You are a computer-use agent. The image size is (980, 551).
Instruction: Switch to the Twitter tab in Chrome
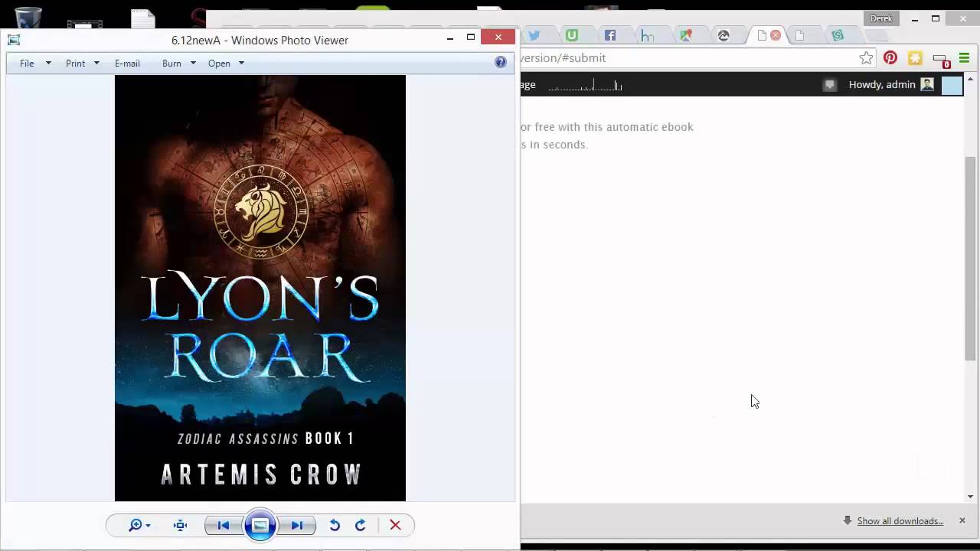point(534,35)
